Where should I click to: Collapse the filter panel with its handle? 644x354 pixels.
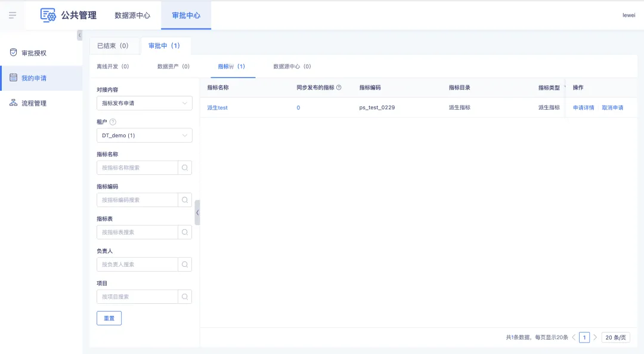point(197,213)
